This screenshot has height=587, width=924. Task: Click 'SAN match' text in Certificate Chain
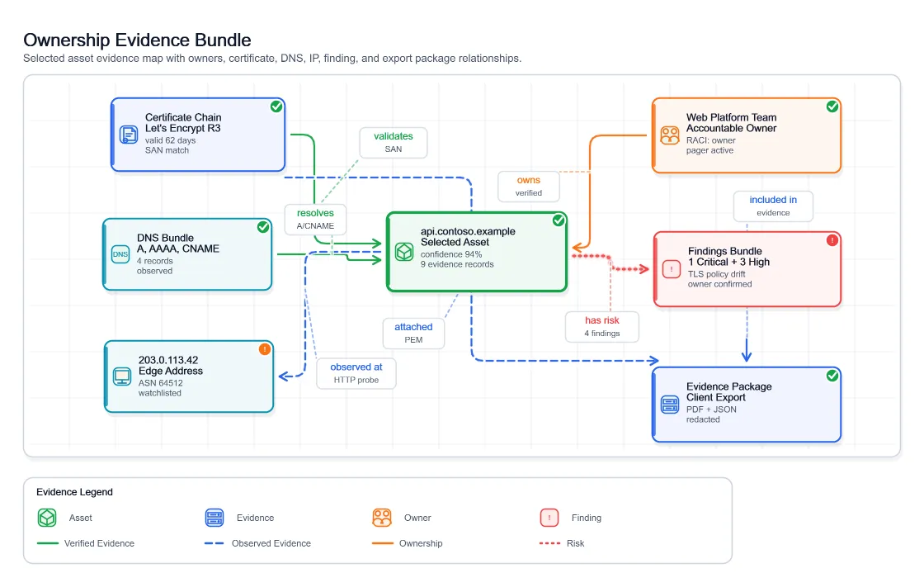pos(167,150)
